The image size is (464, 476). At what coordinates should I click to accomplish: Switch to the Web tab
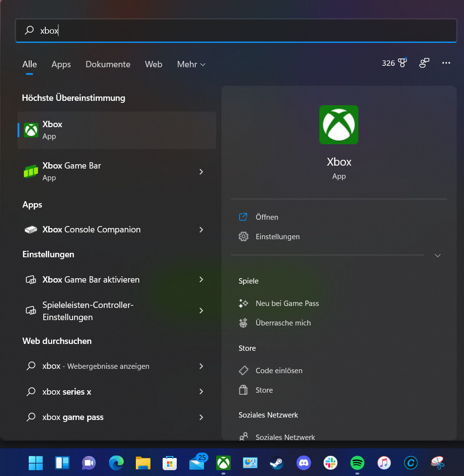pyautogui.click(x=153, y=64)
